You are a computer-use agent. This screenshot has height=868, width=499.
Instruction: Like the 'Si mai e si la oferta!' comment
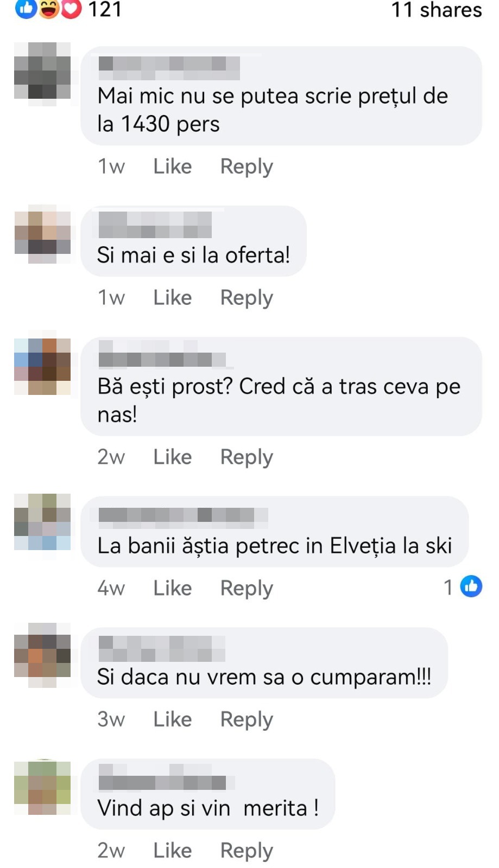[x=172, y=297]
